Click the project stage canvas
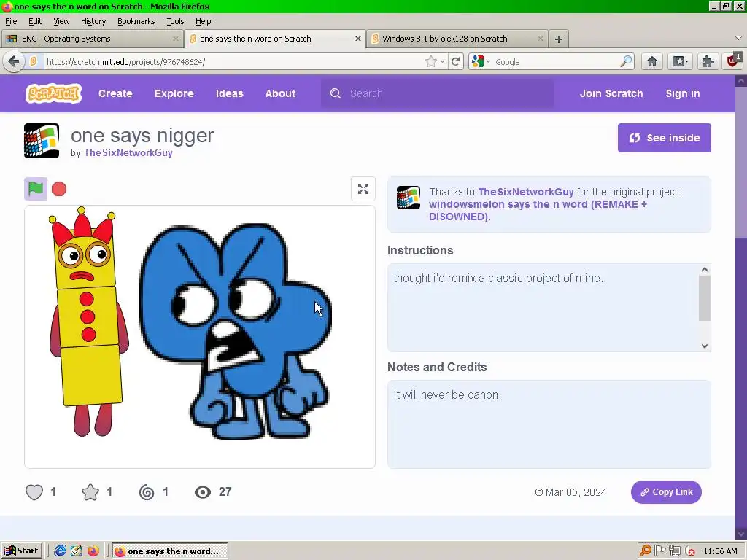The image size is (747, 560). [x=200, y=337]
